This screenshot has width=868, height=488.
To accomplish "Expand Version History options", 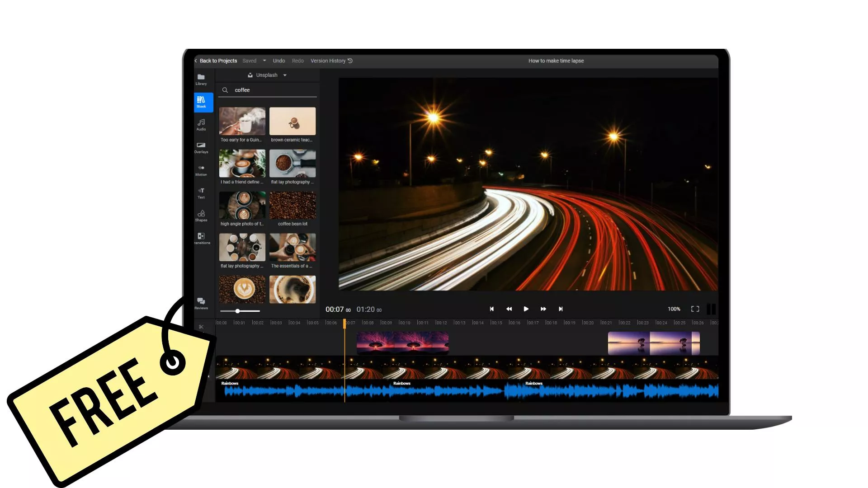I will coord(331,60).
